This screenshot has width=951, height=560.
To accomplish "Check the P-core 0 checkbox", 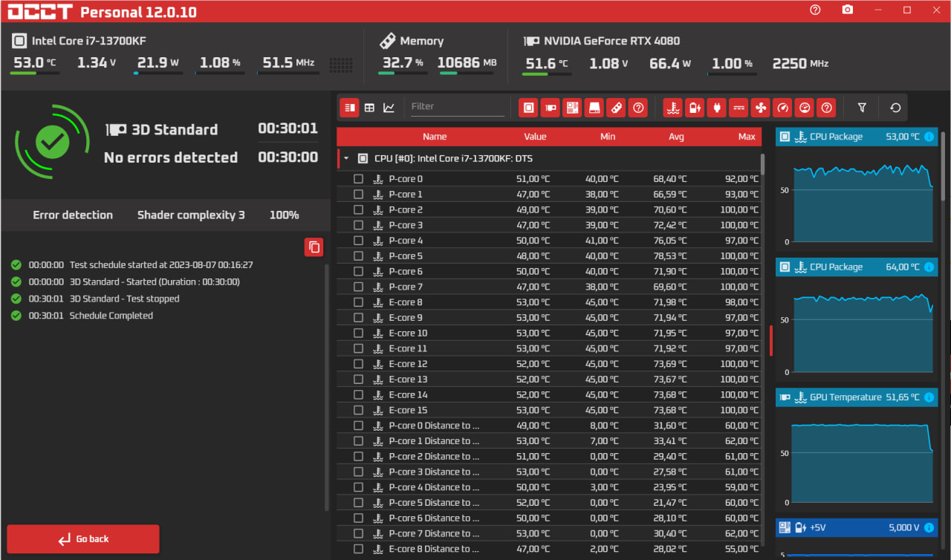I will (358, 179).
